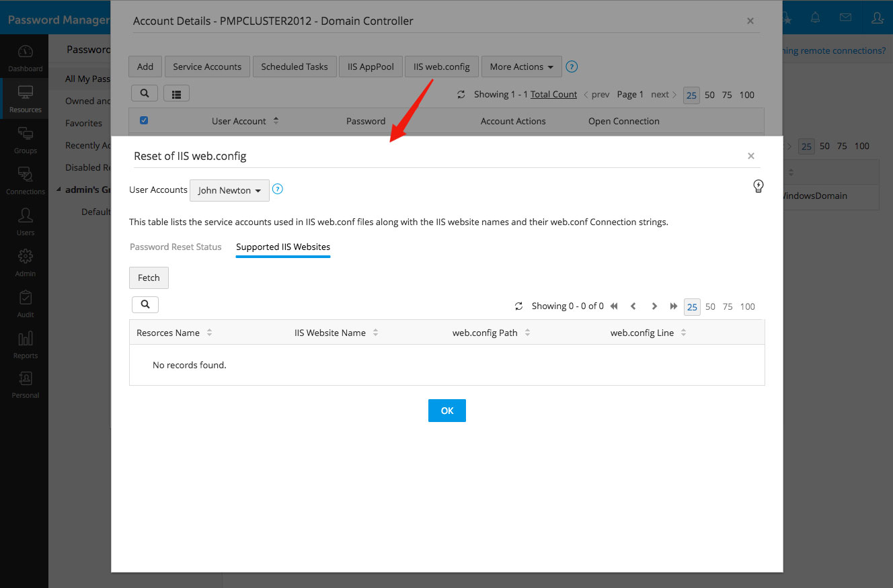893x588 pixels.
Task: Click the help icon next to John Newton dropdown
Action: click(277, 190)
